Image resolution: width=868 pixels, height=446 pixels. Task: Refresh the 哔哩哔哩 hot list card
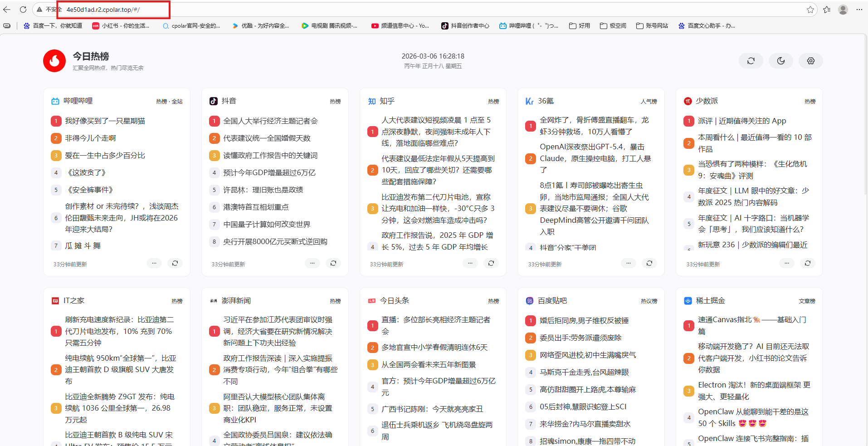175,263
